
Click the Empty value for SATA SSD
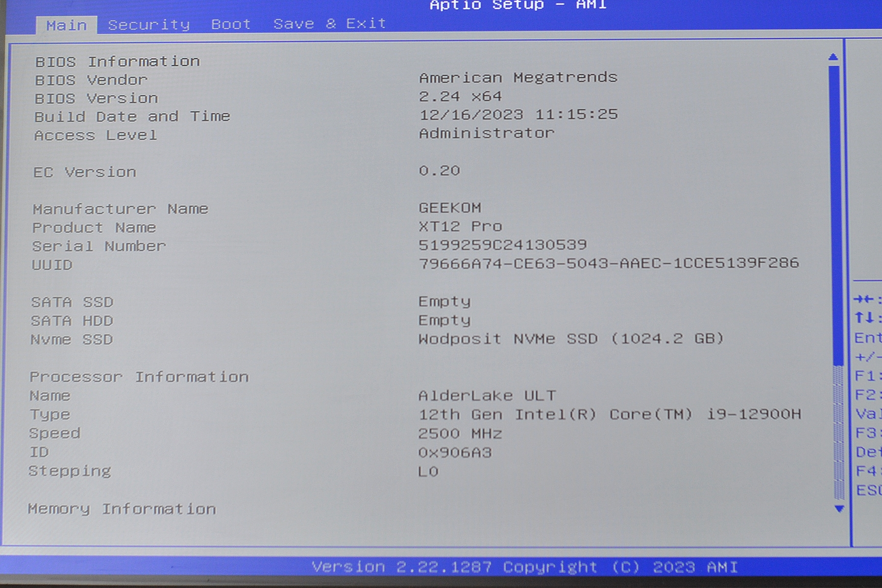tap(444, 301)
